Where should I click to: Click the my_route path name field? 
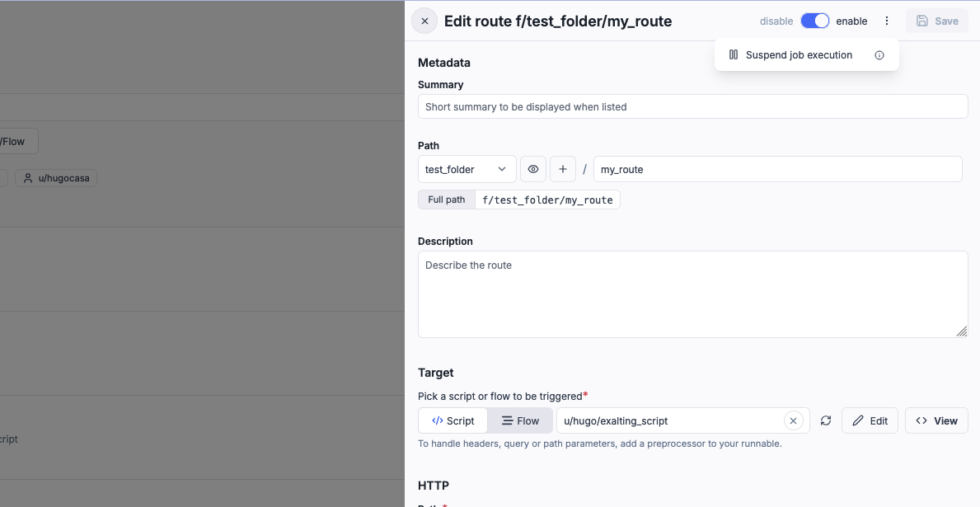coord(776,169)
